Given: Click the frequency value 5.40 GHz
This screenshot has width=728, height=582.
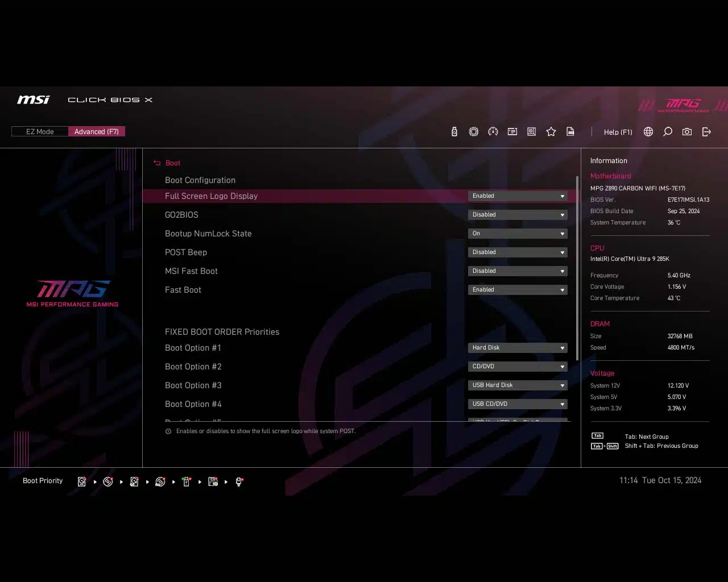Looking at the screenshot, I should pos(679,276).
